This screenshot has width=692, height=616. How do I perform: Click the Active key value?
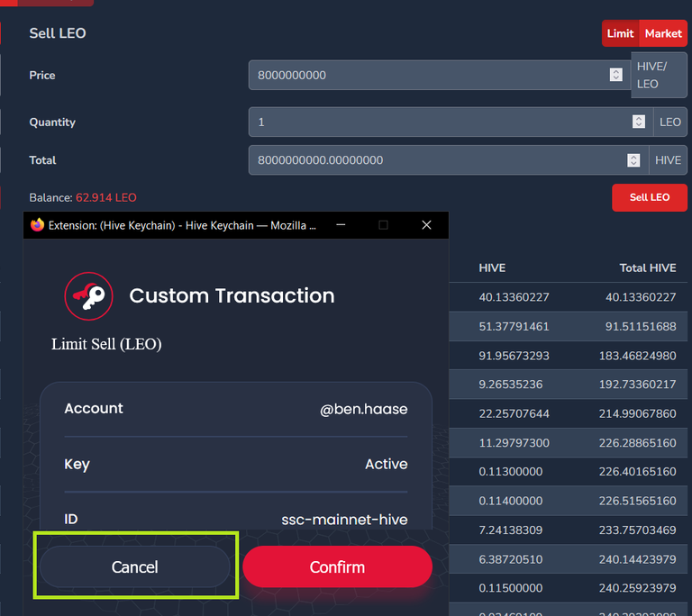pos(387,464)
